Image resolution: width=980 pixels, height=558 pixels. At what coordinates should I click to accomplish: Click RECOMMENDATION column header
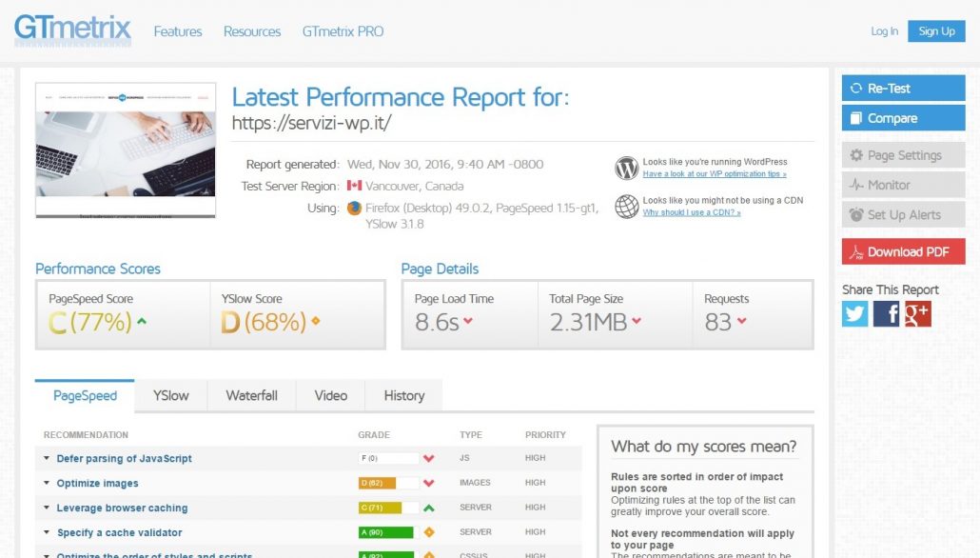tap(86, 435)
